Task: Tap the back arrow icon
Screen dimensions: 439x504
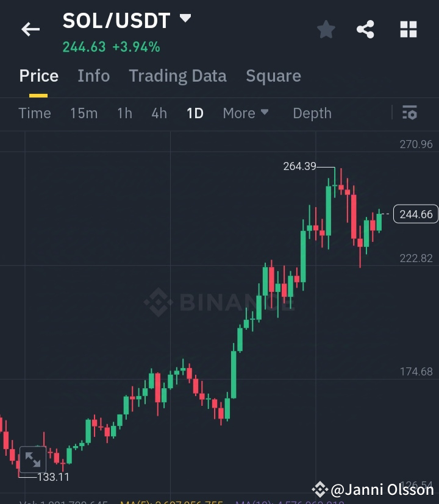Action: point(30,29)
